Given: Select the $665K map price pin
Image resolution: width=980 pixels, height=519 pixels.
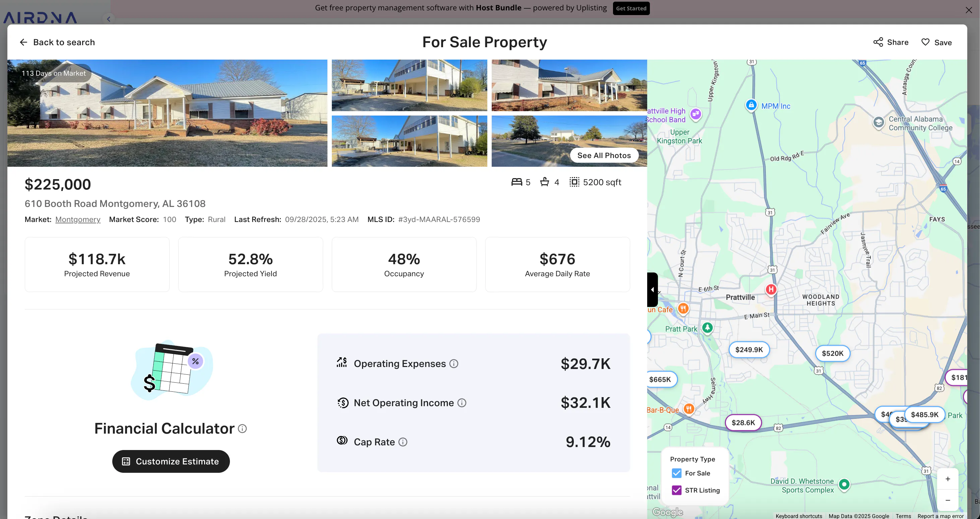Looking at the screenshot, I should (x=661, y=379).
